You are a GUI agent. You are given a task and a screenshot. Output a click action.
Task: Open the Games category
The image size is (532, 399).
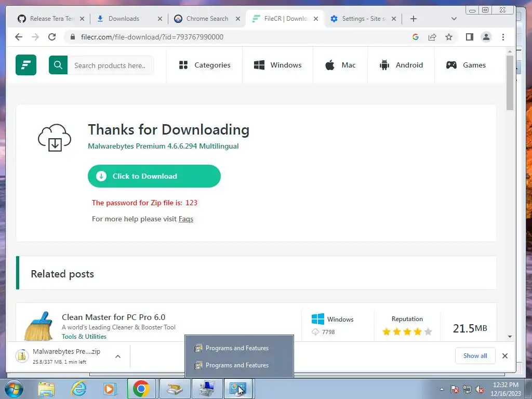[466, 65]
